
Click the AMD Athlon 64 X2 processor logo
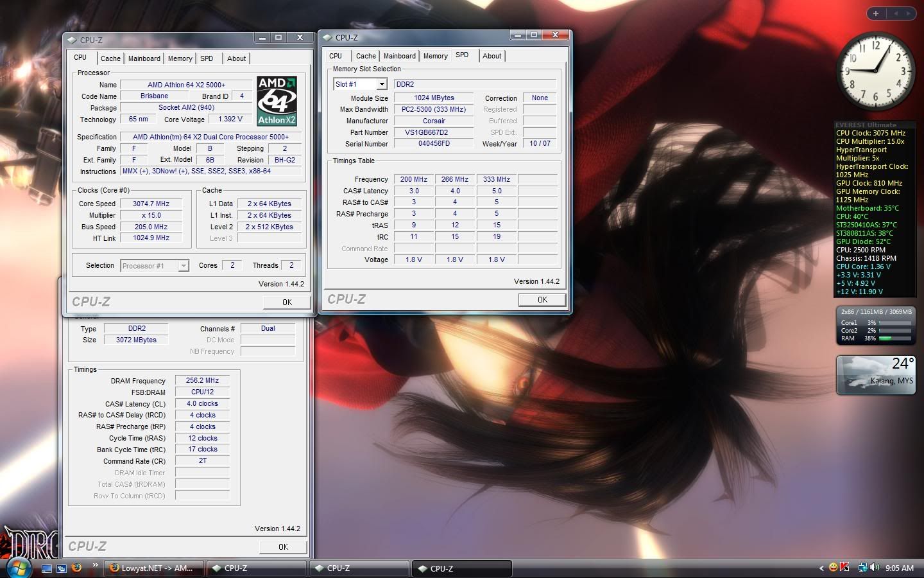point(277,101)
